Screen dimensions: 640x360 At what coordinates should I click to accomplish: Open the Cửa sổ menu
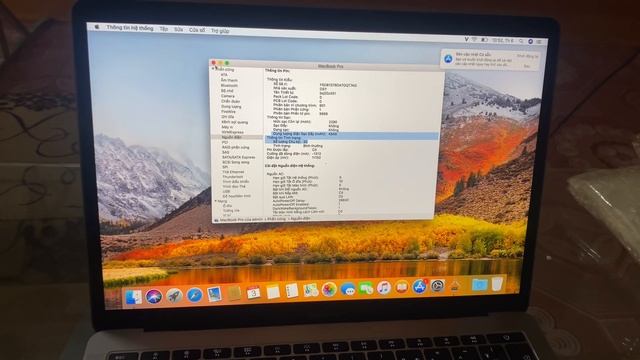coord(197,30)
